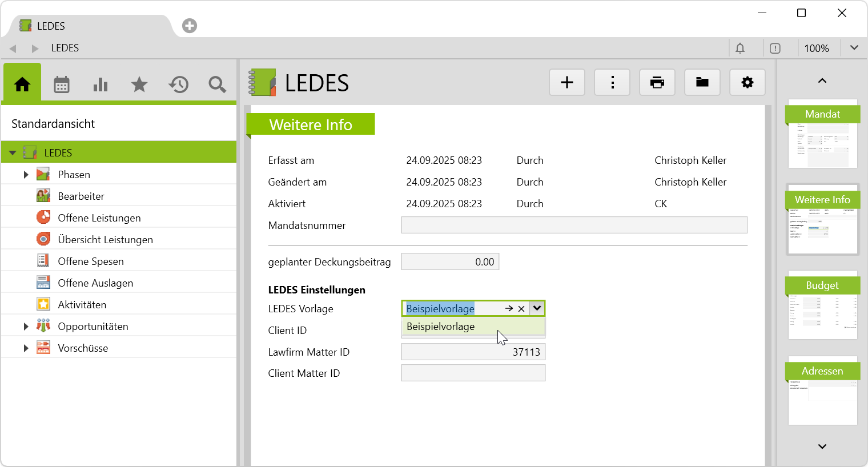Switch to the Mandat page thumbnail
Image resolution: width=868 pixels, height=467 pixels.
click(x=822, y=134)
